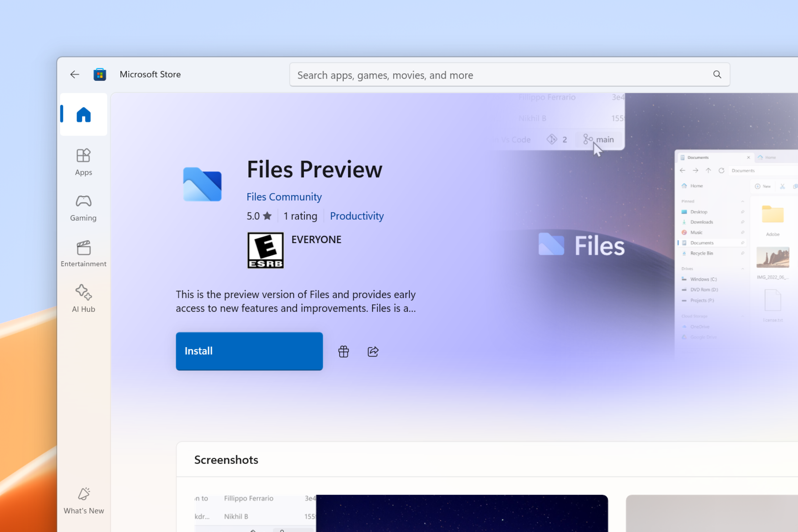Click the search magnifier icon
This screenshot has width=798, height=532.
[717, 75]
